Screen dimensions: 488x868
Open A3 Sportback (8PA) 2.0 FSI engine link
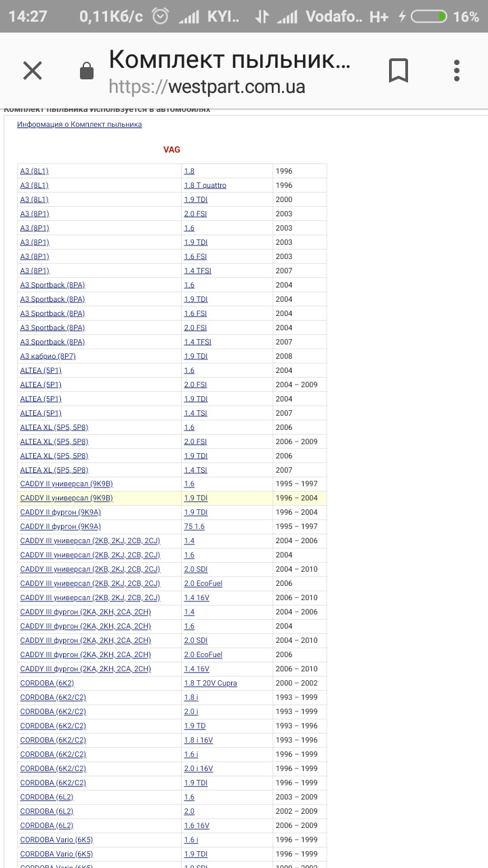tap(195, 328)
